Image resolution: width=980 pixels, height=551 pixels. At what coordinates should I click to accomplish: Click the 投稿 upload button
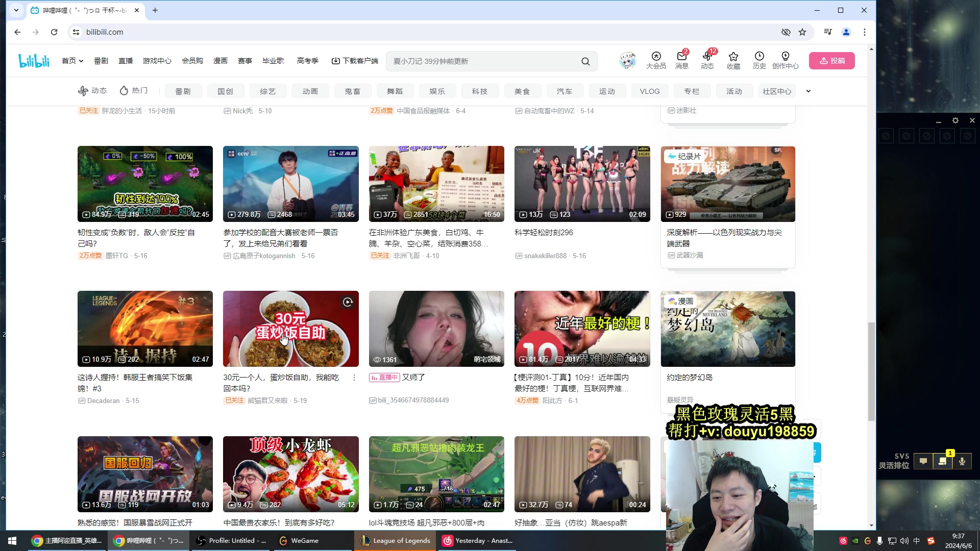[x=831, y=60]
